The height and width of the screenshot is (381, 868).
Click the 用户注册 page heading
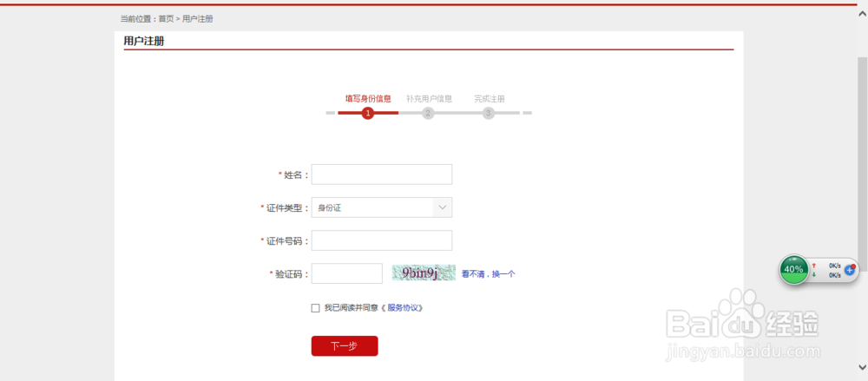tap(144, 41)
